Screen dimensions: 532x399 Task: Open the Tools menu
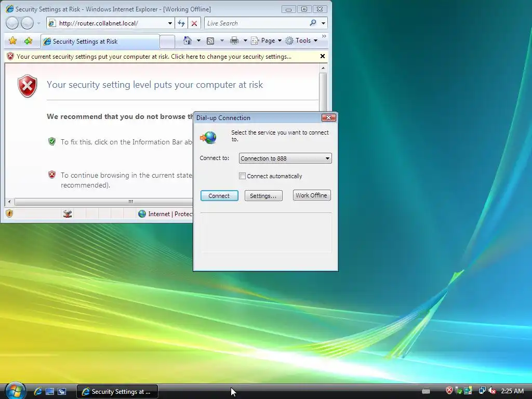(302, 41)
